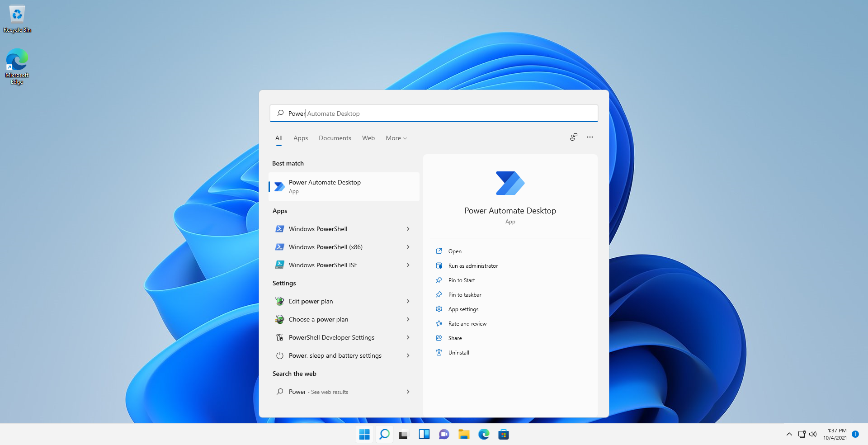Open the more options ellipsis menu
Screen dimensions: 868x445
[590, 137]
